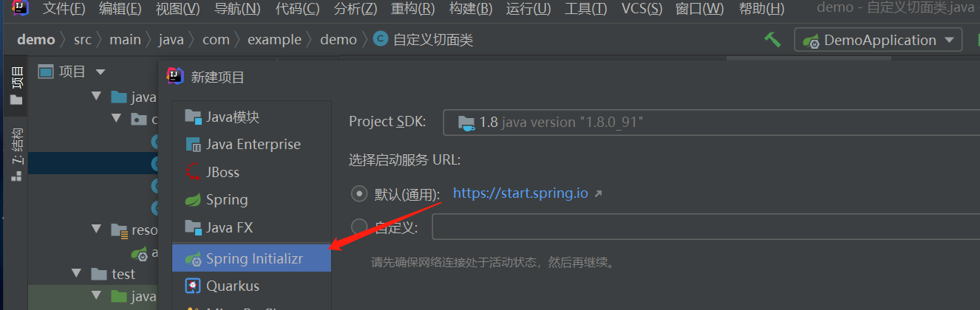Screen dimensions: 980x310
Task: Choose the Spring leaf project type
Action: (251, 200)
